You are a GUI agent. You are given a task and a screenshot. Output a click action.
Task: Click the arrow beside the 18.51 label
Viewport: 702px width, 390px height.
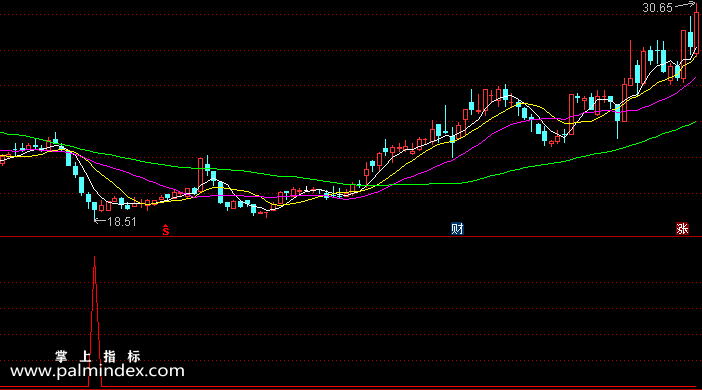point(100,221)
